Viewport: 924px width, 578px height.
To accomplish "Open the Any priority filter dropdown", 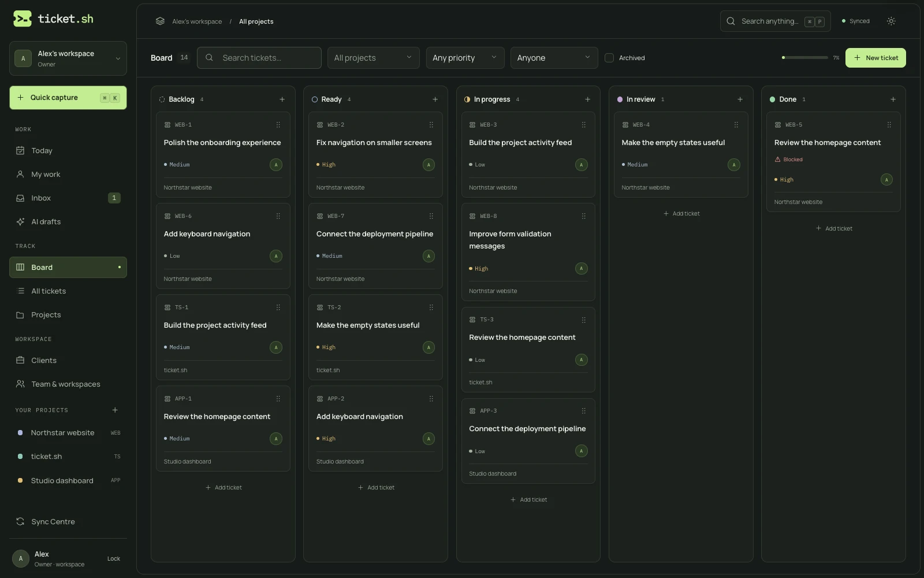I will pos(465,58).
